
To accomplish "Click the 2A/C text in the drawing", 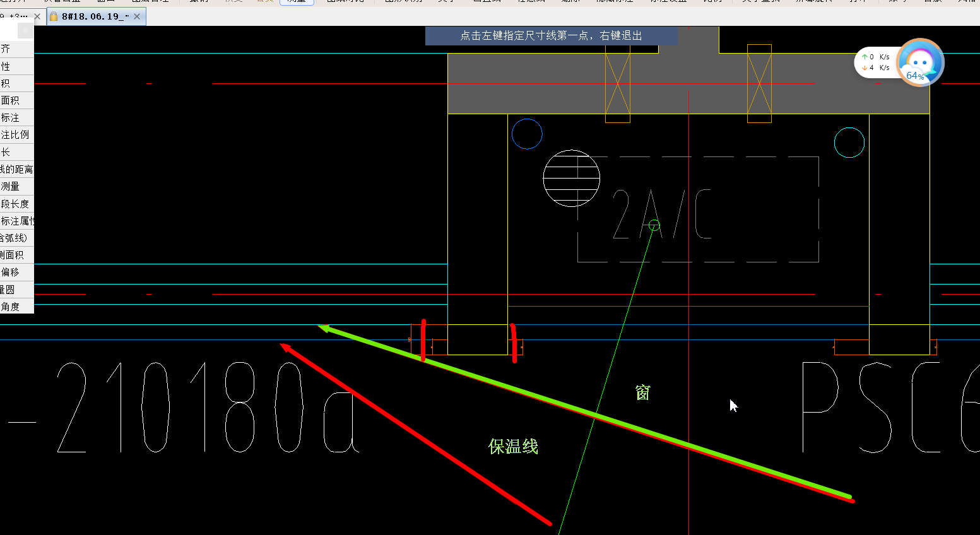I will pos(662,214).
